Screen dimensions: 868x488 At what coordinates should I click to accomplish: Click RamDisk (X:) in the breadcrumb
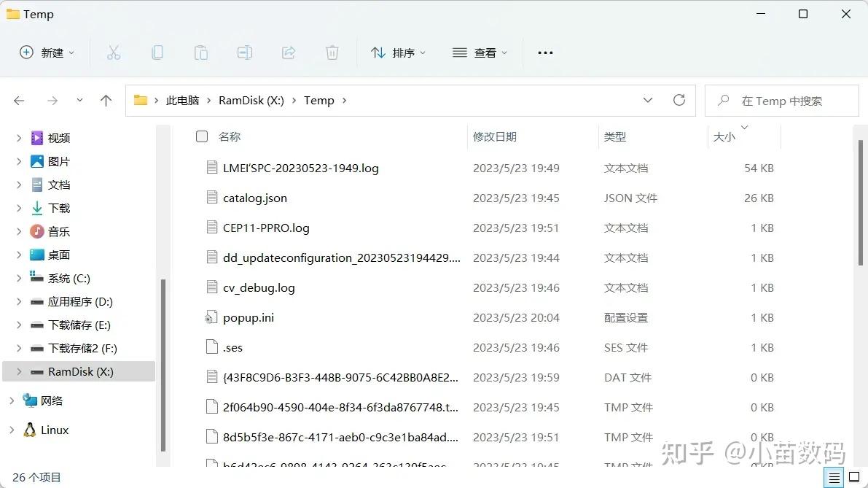251,100
